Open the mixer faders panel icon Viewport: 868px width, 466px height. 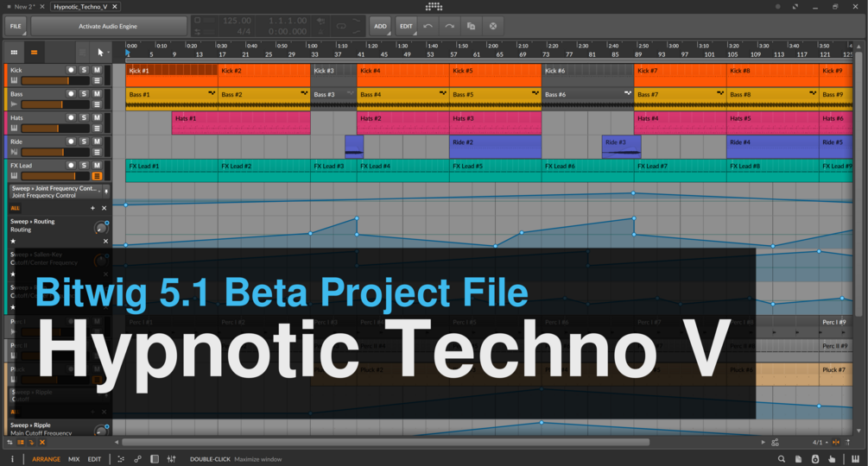(x=172, y=459)
